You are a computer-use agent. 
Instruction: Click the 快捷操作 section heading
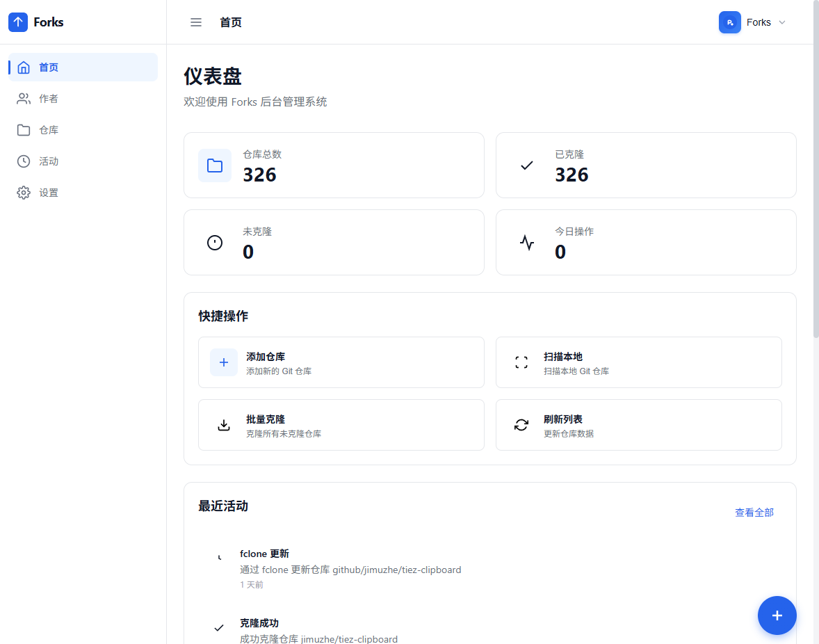223,316
